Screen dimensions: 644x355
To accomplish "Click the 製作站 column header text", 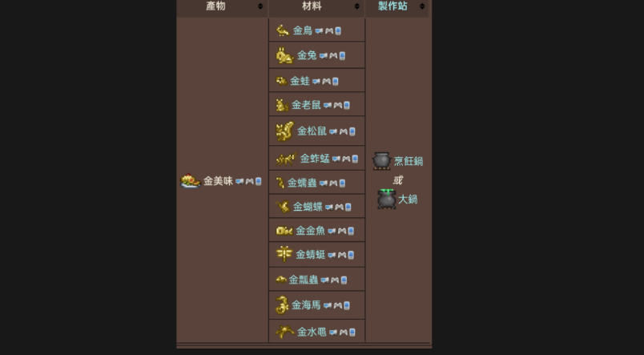I will (392, 6).
